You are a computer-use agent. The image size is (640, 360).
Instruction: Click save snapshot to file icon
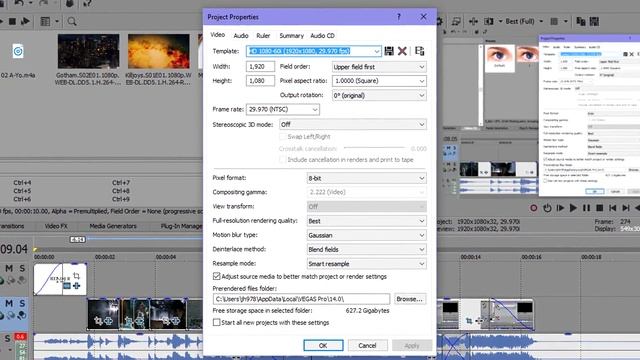click(594, 21)
